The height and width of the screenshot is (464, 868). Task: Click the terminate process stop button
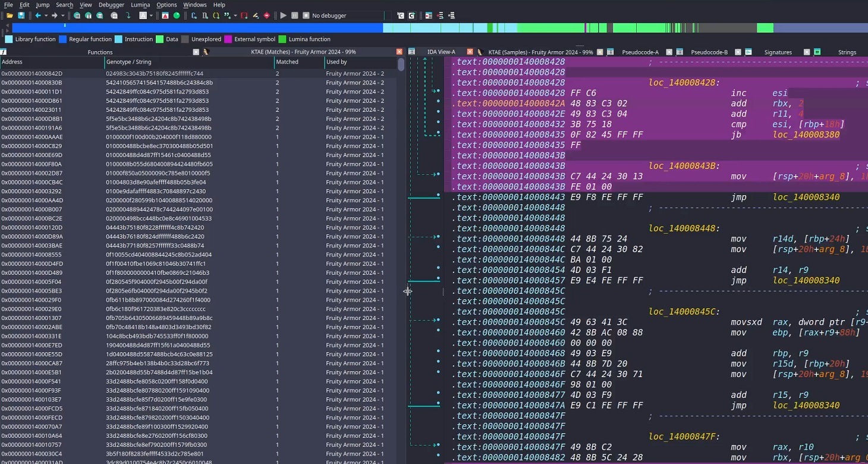click(x=306, y=15)
